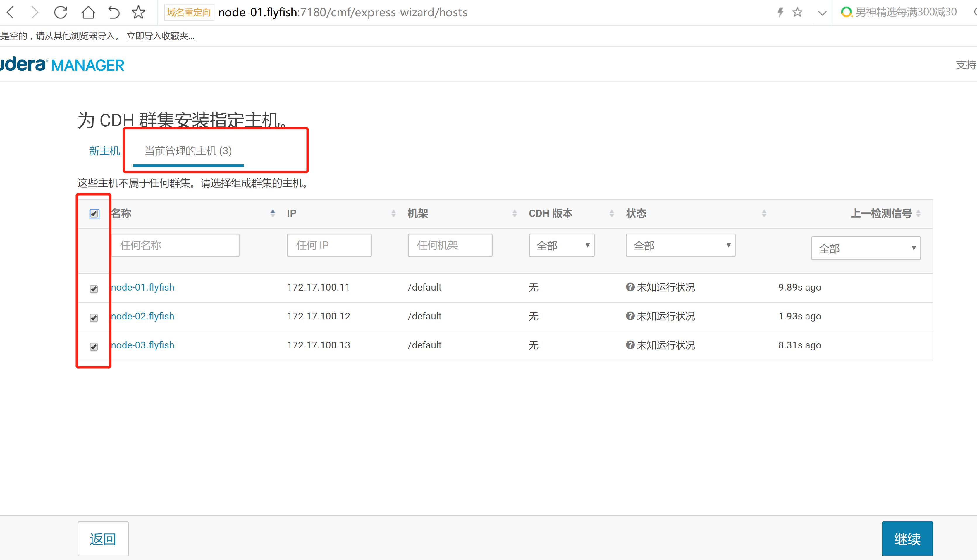Click the 任何名称 filter input field
This screenshot has height=560, width=977.
[175, 246]
